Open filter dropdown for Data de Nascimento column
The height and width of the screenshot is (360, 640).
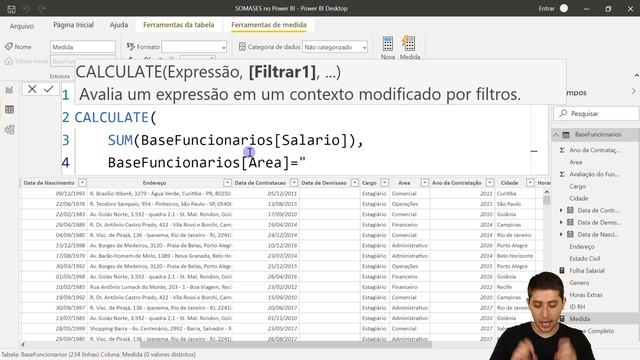(x=82, y=183)
